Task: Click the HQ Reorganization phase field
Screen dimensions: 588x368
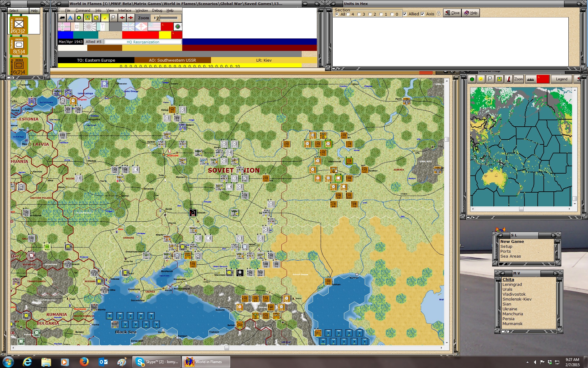Action: pos(143,42)
